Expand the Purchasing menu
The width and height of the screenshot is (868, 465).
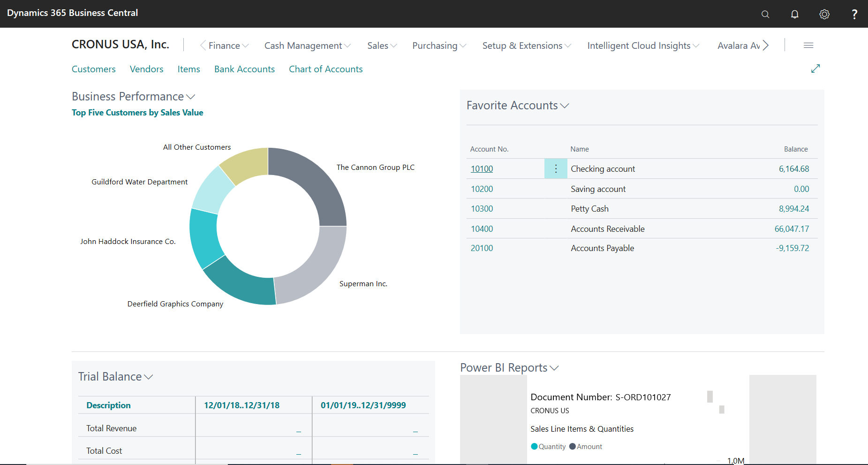pyautogui.click(x=439, y=46)
